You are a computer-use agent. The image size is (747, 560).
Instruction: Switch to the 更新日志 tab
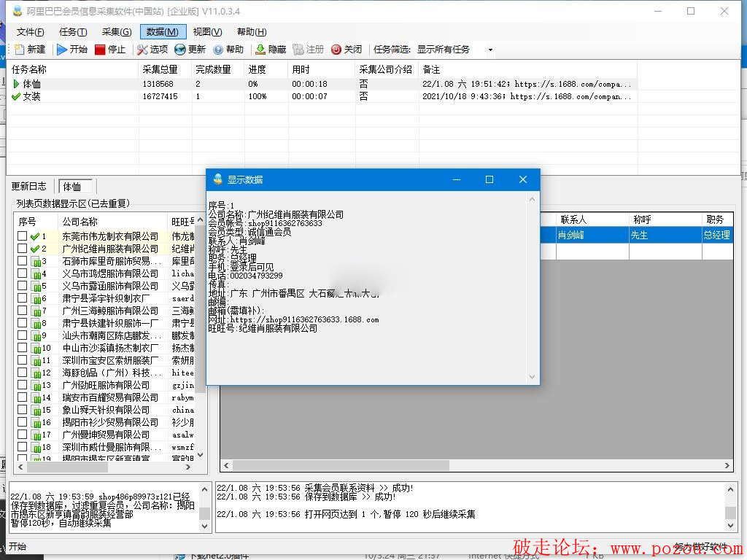pos(29,187)
